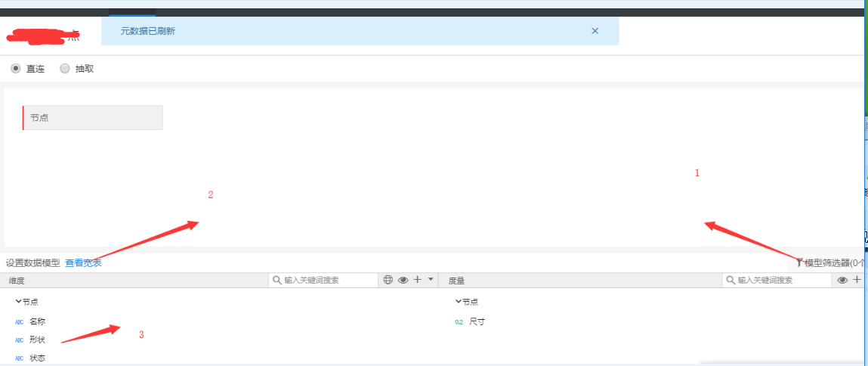Click the 设置数据模型 label
The width and height of the screenshot is (868, 366).
click(x=32, y=263)
